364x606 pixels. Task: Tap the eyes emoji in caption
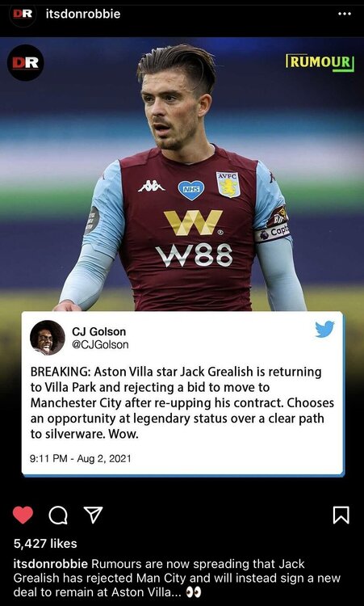tap(194, 592)
